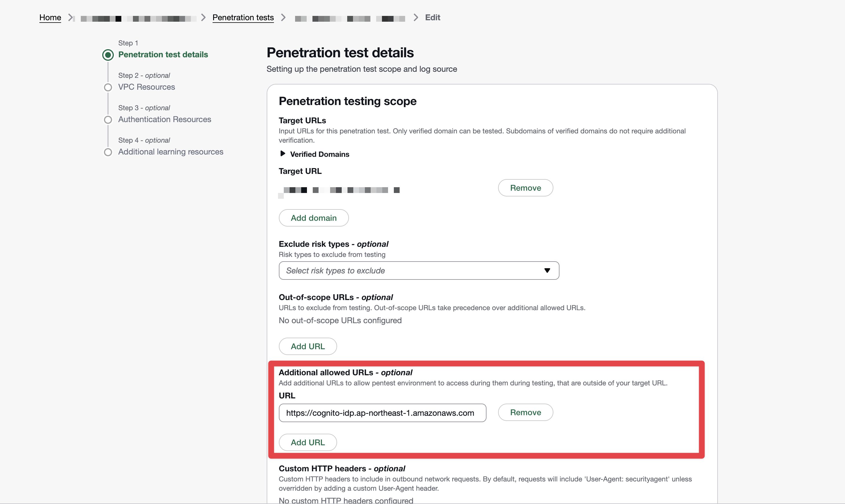The image size is (845, 504).
Task: Go to Authentication Resources step
Action: point(164,119)
